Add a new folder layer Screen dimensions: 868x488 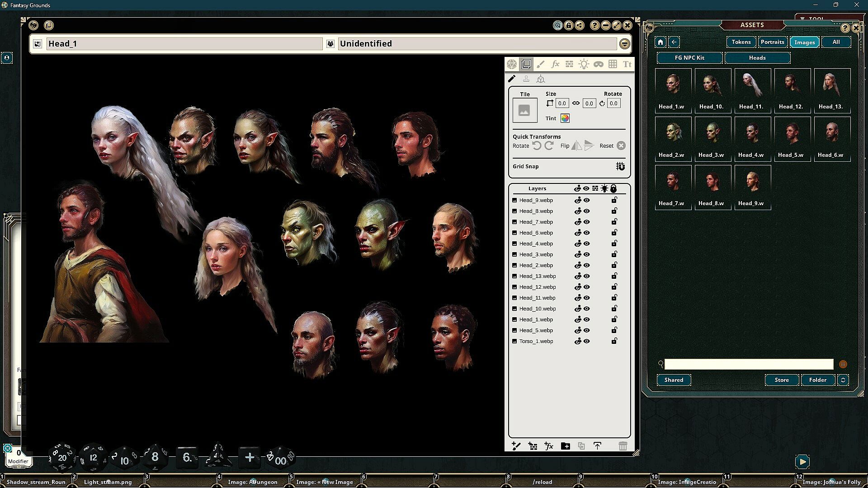pyautogui.click(x=565, y=446)
